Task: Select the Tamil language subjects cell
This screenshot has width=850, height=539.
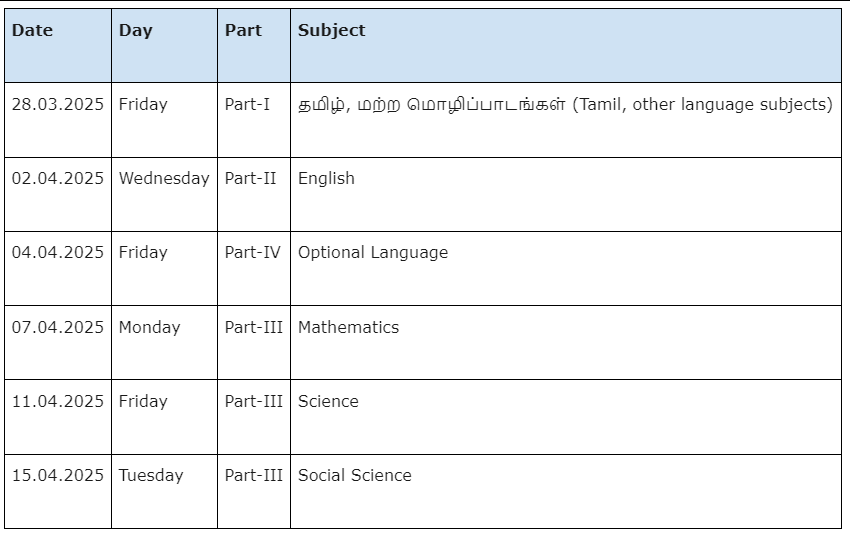Action: click(x=566, y=120)
